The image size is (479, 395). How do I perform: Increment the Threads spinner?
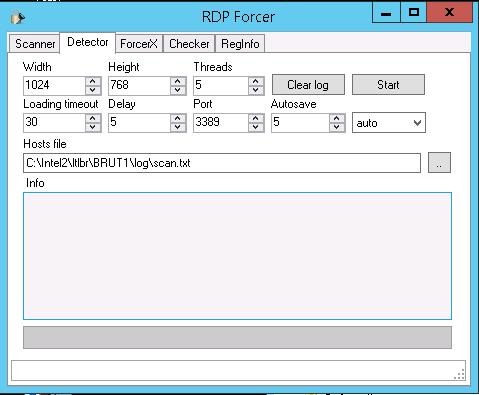(256, 81)
